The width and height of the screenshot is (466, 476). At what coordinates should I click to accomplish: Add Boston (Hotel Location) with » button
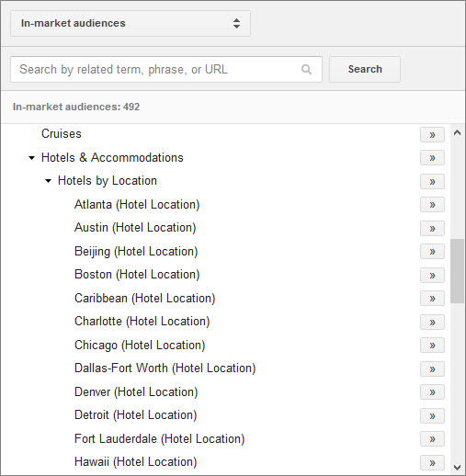tap(432, 276)
